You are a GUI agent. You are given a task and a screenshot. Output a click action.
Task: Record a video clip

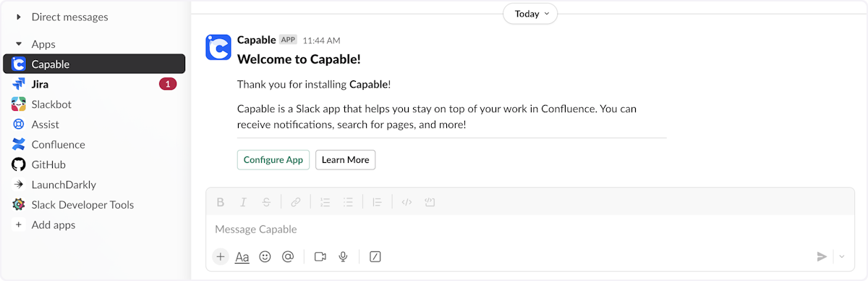pyautogui.click(x=320, y=256)
